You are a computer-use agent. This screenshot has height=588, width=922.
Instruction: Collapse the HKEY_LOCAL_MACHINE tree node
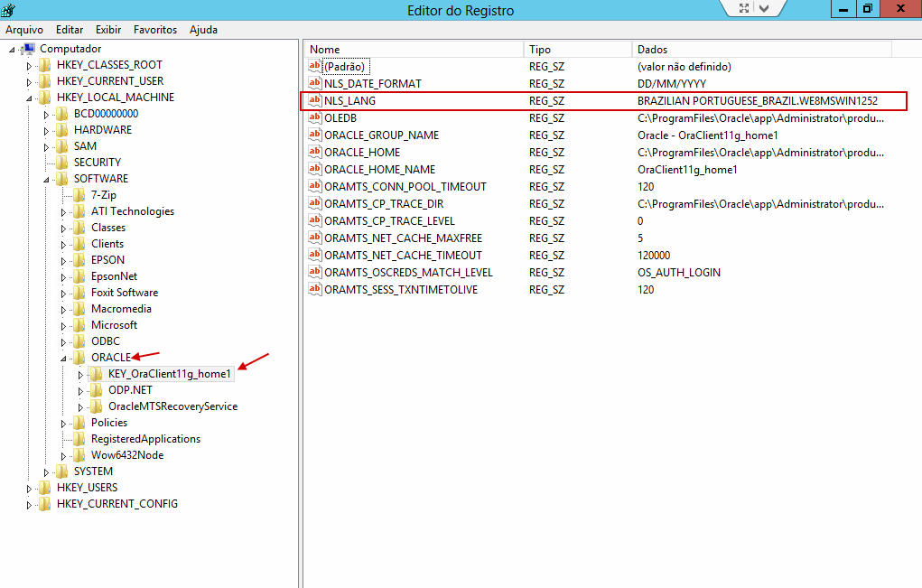29,98
